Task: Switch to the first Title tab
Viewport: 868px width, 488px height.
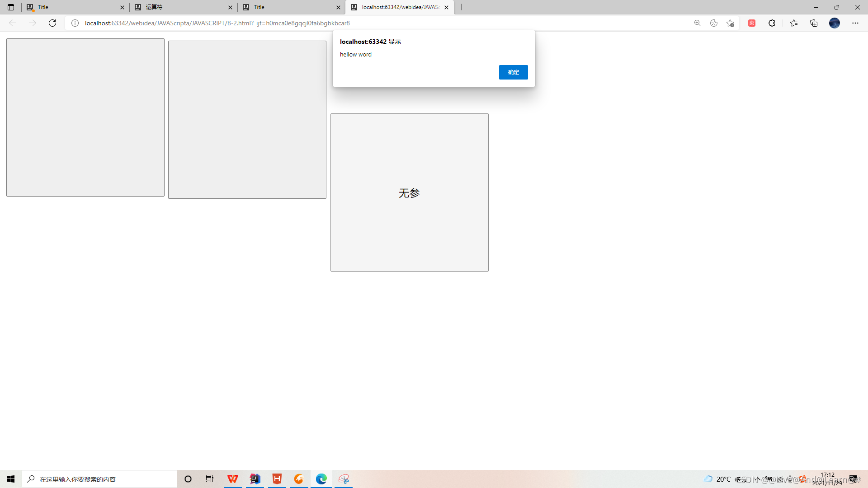Action: 75,7
